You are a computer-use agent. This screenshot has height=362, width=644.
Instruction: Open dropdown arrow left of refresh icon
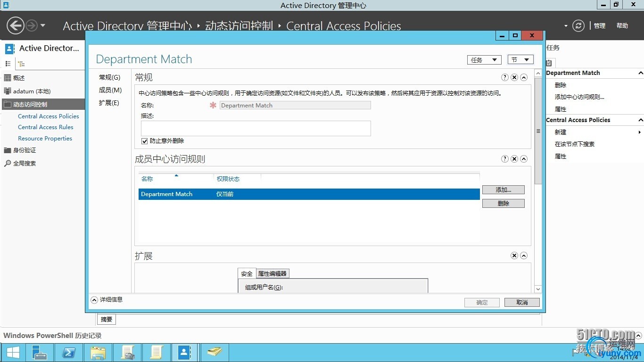click(566, 26)
